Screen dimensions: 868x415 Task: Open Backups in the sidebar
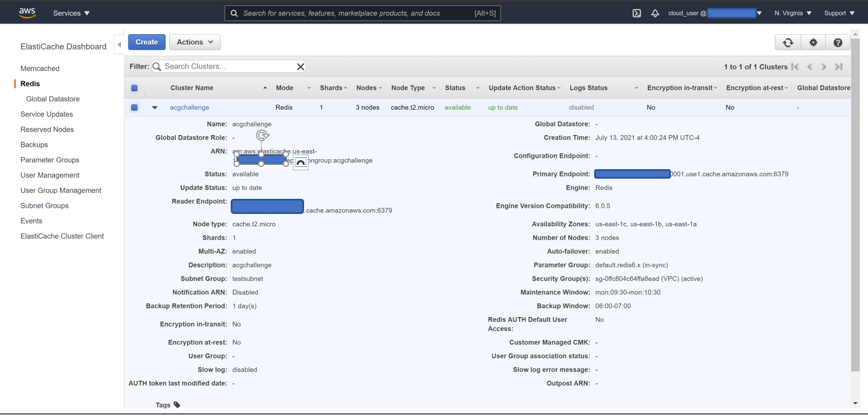click(x=34, y=144)
